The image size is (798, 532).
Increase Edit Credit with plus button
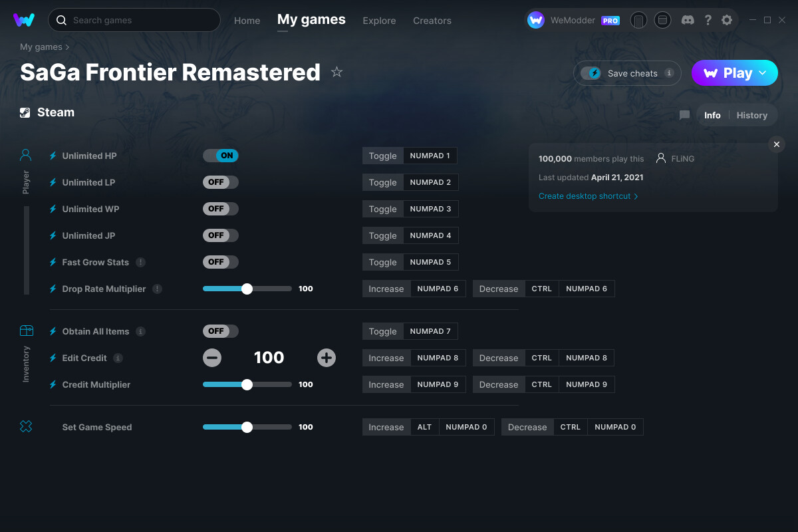(x=327, y=358)
